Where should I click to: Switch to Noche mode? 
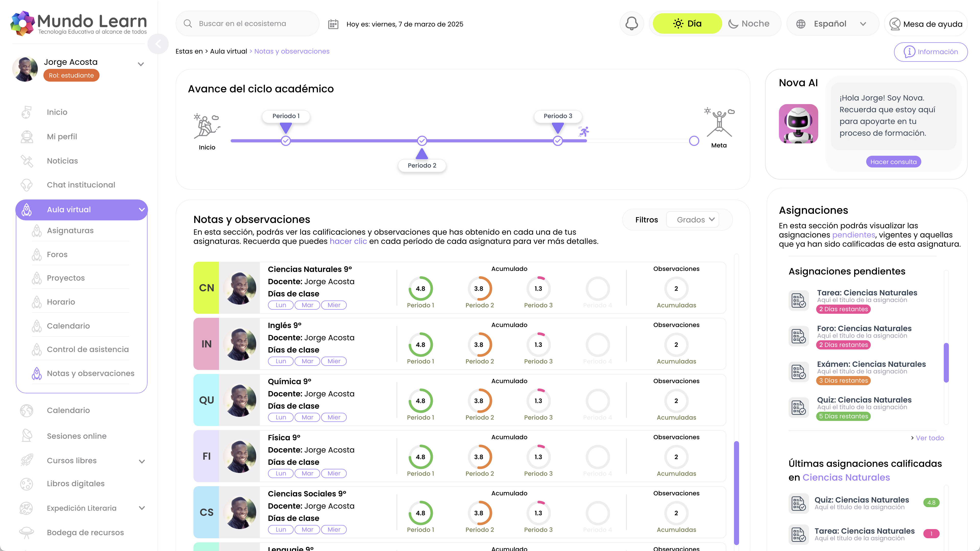coord(749,23)
